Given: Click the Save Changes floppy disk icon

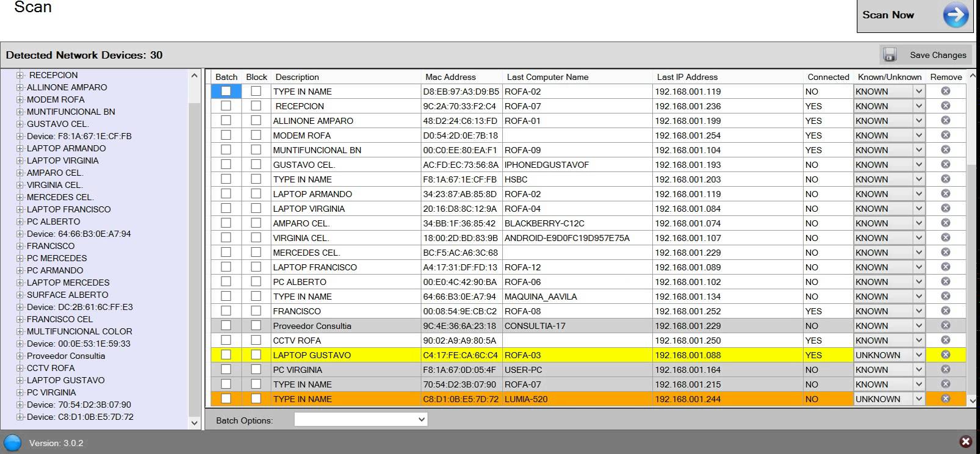Looking at the screenshot, I should (x=890, y=55).
